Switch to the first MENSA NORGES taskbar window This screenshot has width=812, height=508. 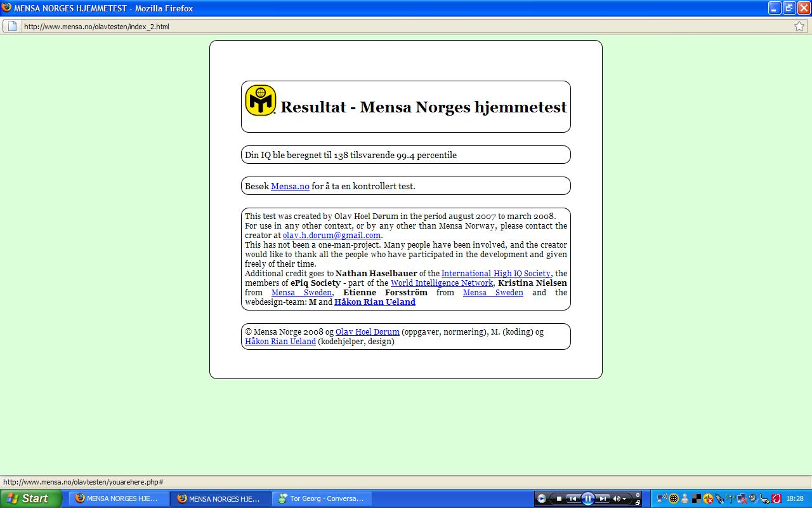click(119, 498)
